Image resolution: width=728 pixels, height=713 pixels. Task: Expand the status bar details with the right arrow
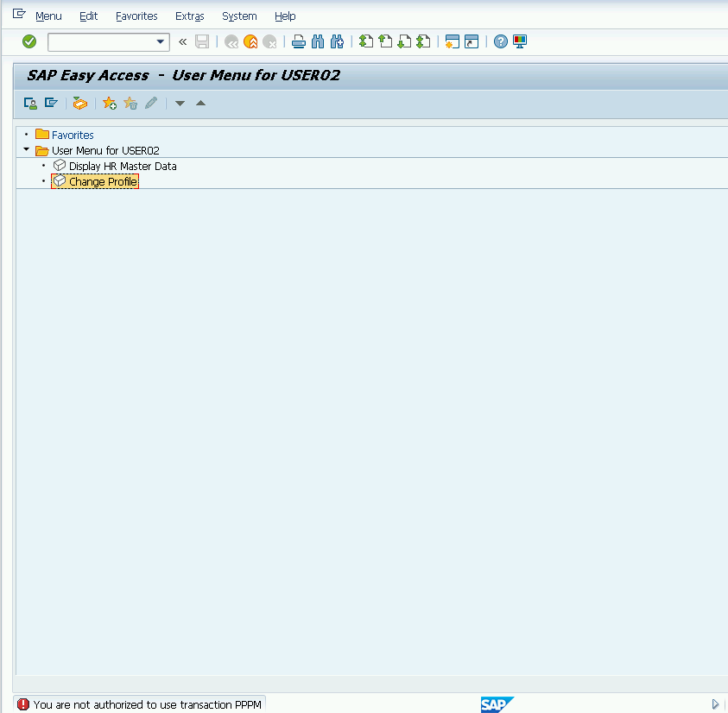[x=715, y=704]
